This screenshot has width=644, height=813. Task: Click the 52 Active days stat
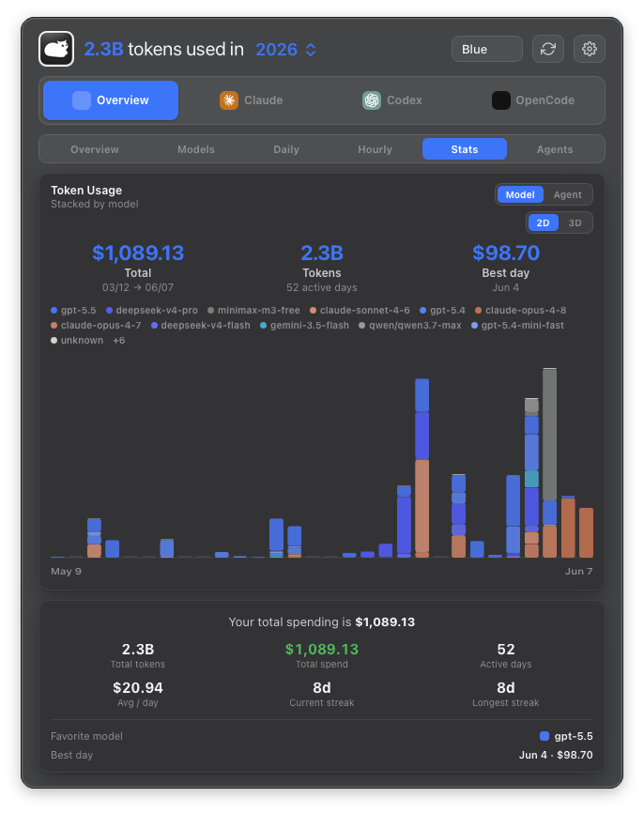click(506, 655)
